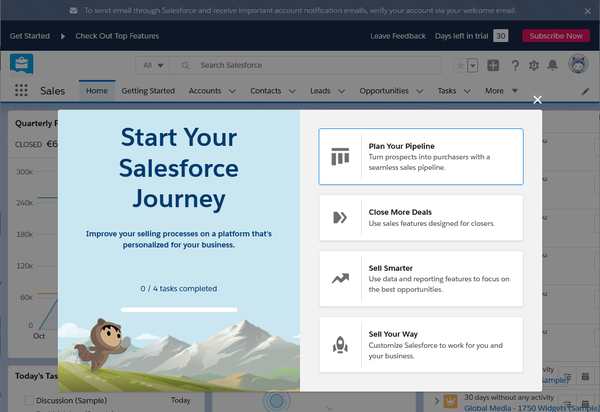Screen dimensions: 600x412
Task: Open the Setup gear icon
Action: [x=534, y=65]
